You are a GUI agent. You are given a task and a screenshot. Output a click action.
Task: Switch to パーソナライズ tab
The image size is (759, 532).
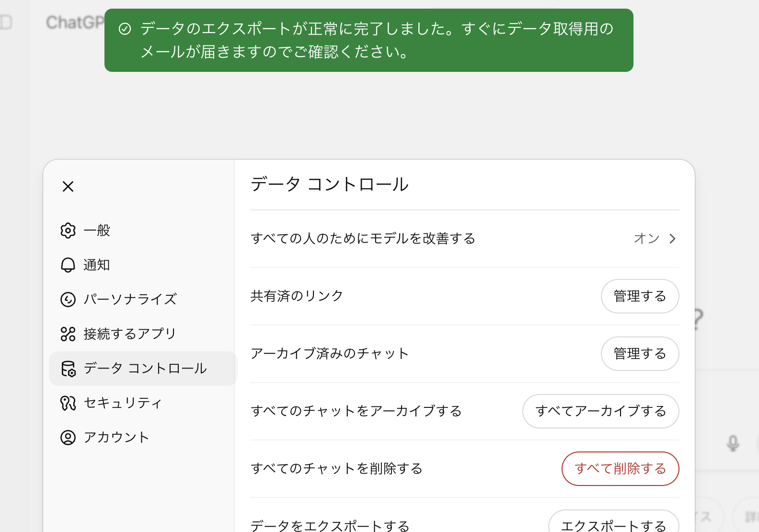point(143,300)
